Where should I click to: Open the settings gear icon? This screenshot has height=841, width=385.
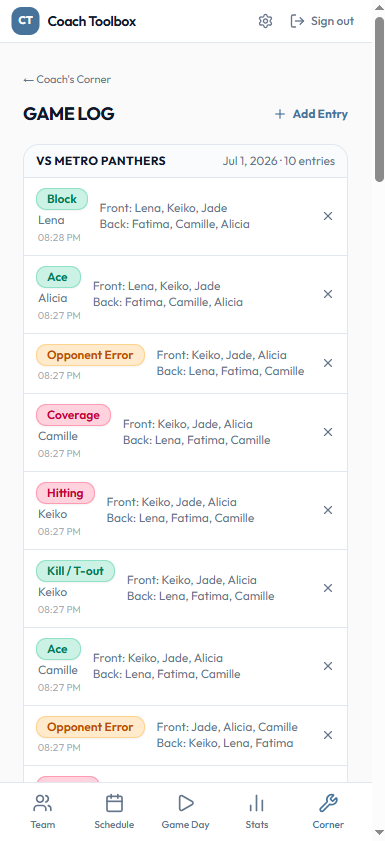click(x=265, y=21)
